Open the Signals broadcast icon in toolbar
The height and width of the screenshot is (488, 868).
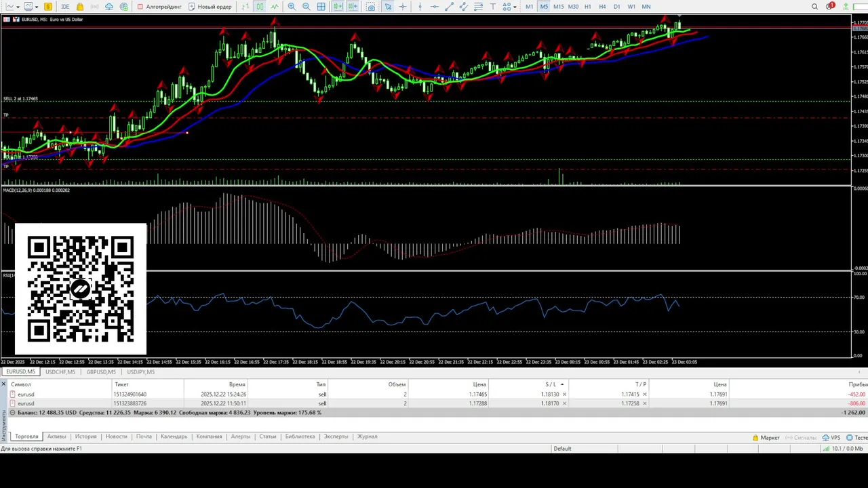(95, 7)
